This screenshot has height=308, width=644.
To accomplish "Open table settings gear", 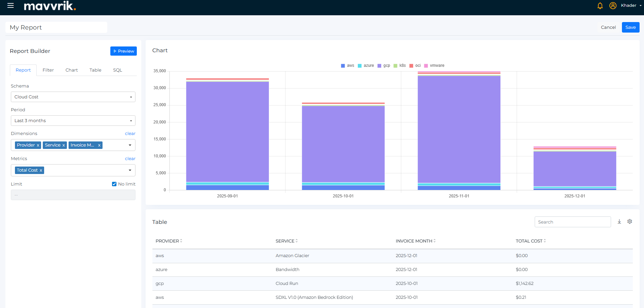I will pyautogui.click(x=630, y=222).
